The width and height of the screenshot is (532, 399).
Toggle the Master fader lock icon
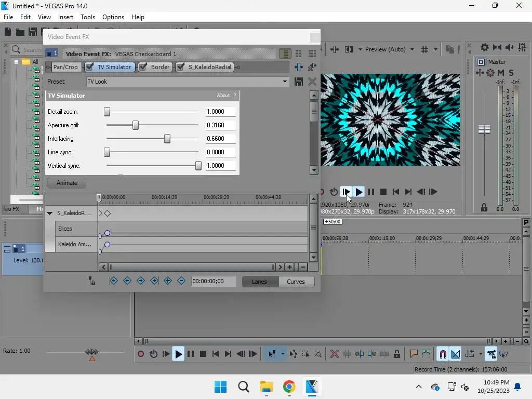tap(484, 208)
